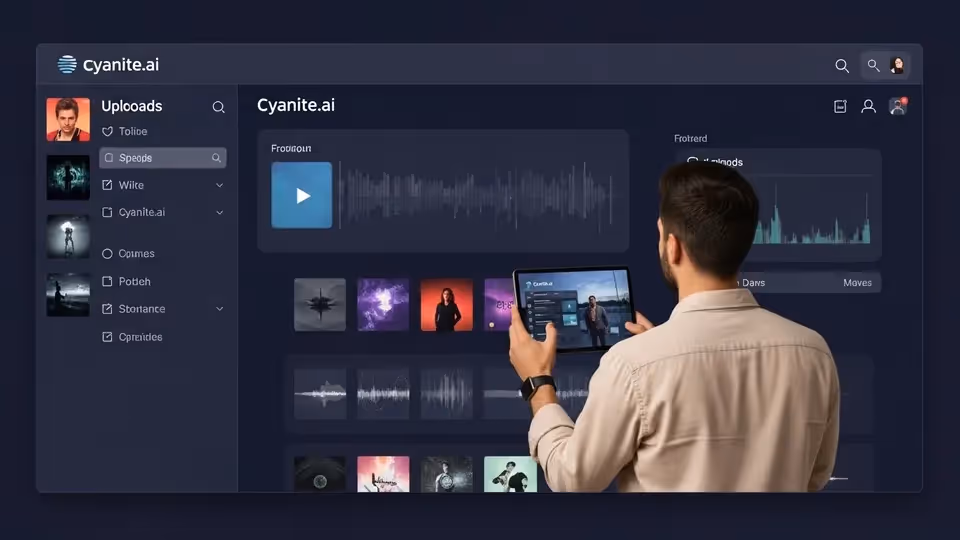Expand the Wiite menu chevron
The width and height of the screenshot is (960, 540).
tap(219, 185)
